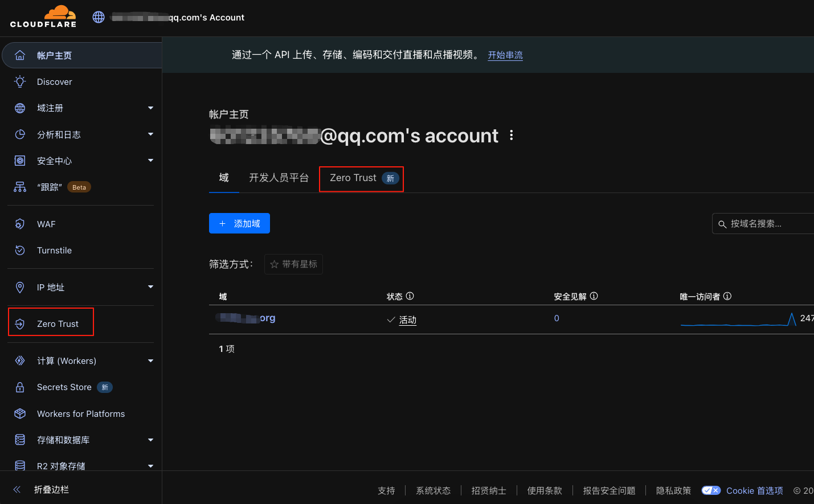Screen dimensions: 814x504
Task: Click the collapse sidebar double-chevron icon
Action: point(17,489)
